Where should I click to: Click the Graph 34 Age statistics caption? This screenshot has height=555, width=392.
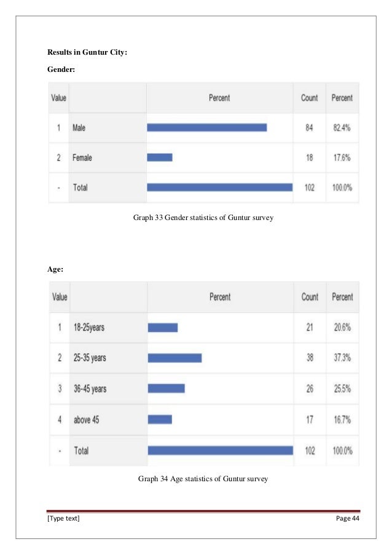pyautogui.click(x=203, y=478)
